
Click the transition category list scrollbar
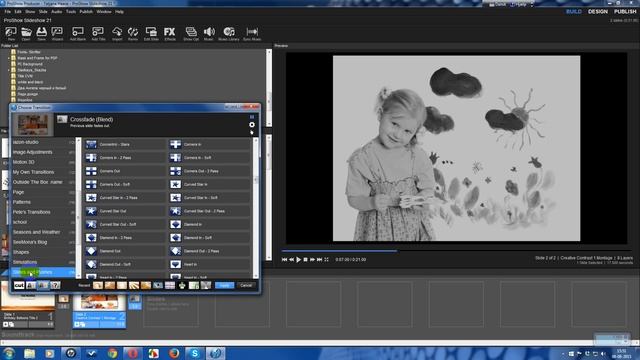point(78,208)
